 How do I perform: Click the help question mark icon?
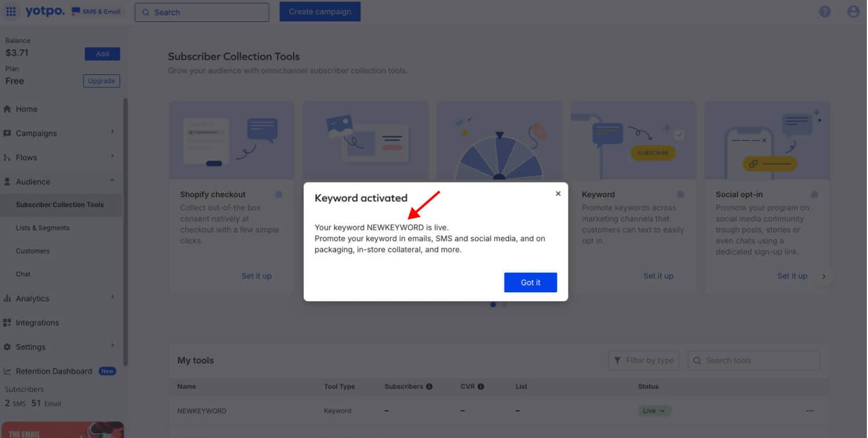click(x=824, y=12)
